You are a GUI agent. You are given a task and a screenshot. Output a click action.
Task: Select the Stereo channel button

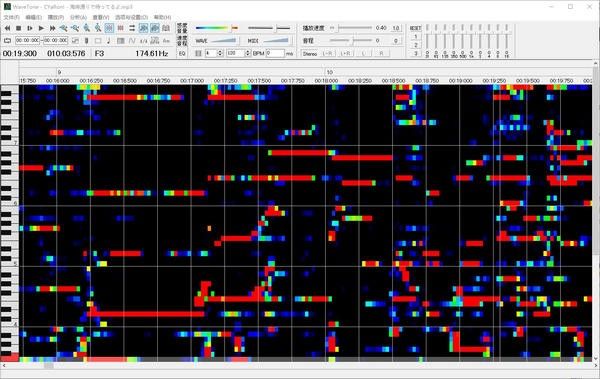[x=310, y=54]
